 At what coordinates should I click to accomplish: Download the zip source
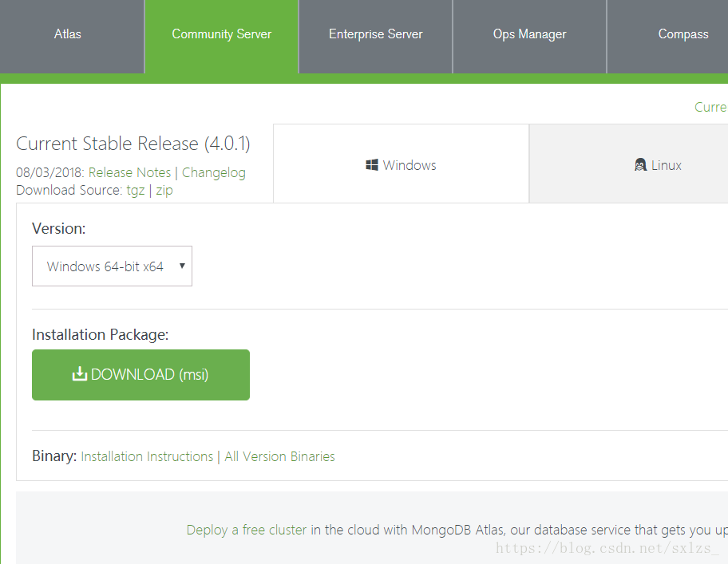click(x=164, y=191)
